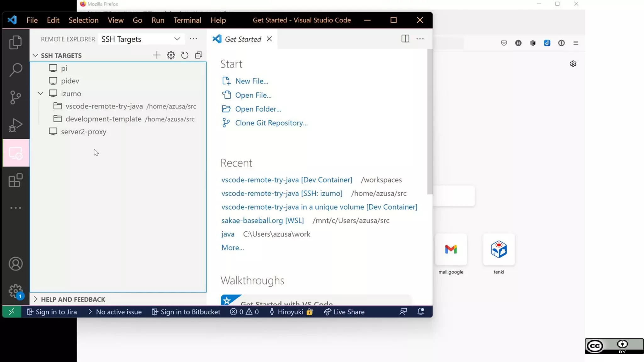Screen dimensions: 644x362
Task: Collapse all SSH targets
Action: (198, 55)
